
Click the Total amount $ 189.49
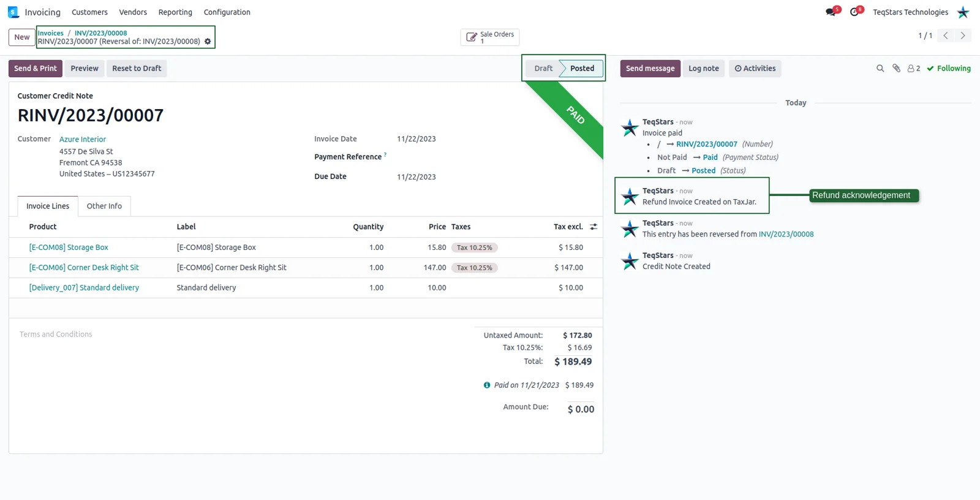pyautogui.click(x=573, y=362)
